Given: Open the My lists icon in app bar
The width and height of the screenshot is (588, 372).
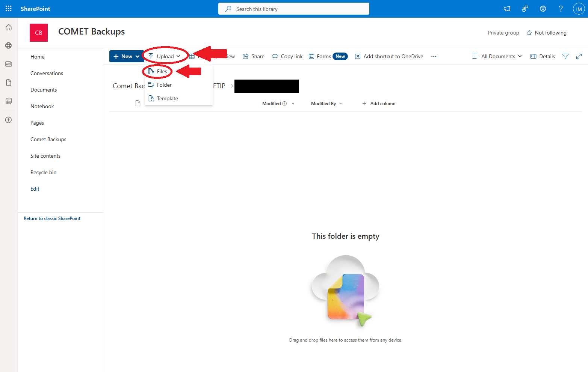Looking at the screenshot, I should [9, 101].
